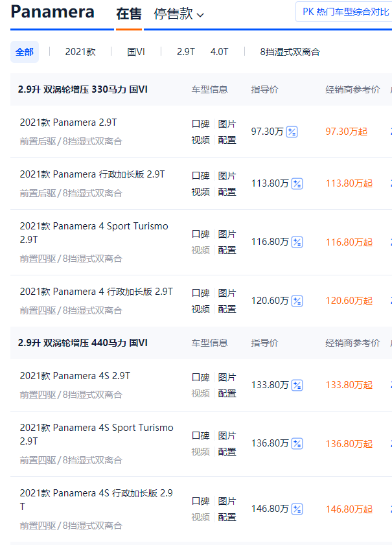Expand the 停售款 dropdown
The width and height of the screenshot is (392, 545).
tap(179, 14)
